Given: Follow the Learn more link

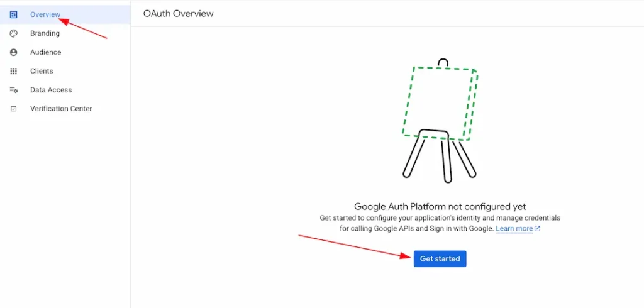Looking at the screenshot, I should pyautogui.click(x=514, y=229).
